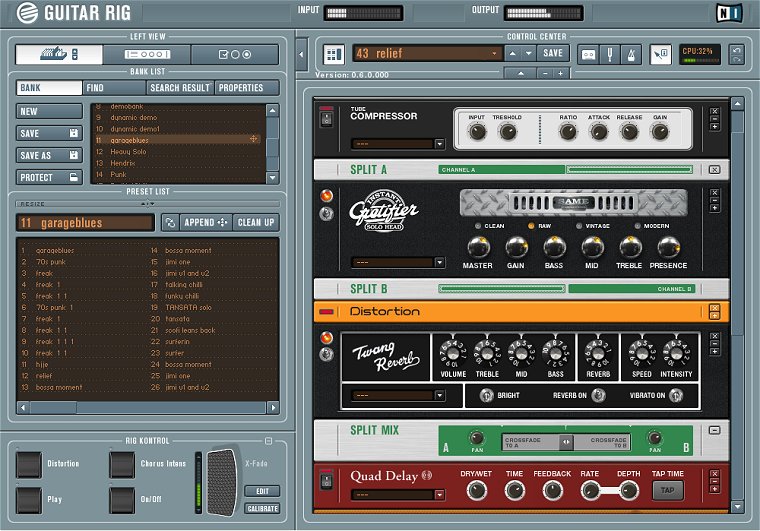Collapse the Rig Kontrol panel

[268, 441]
